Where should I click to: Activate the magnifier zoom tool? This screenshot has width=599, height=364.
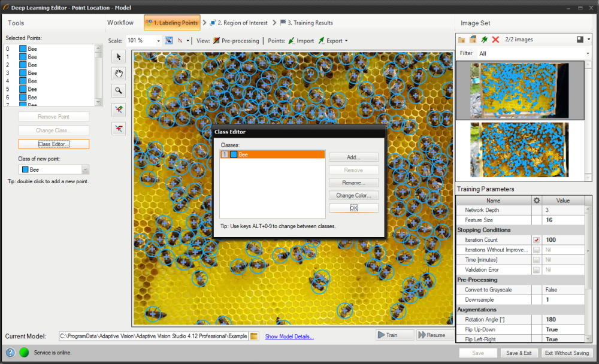(119, 90)
